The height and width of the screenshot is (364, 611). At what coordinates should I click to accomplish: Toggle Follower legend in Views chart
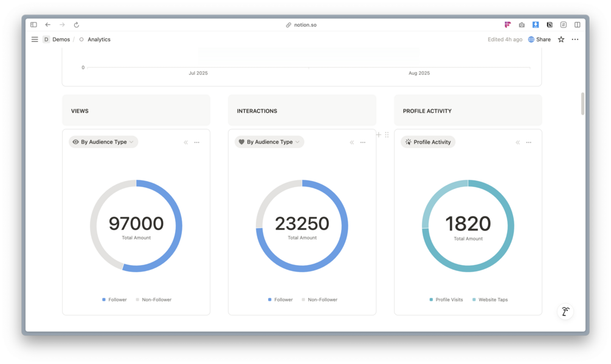tap(114, 300)
